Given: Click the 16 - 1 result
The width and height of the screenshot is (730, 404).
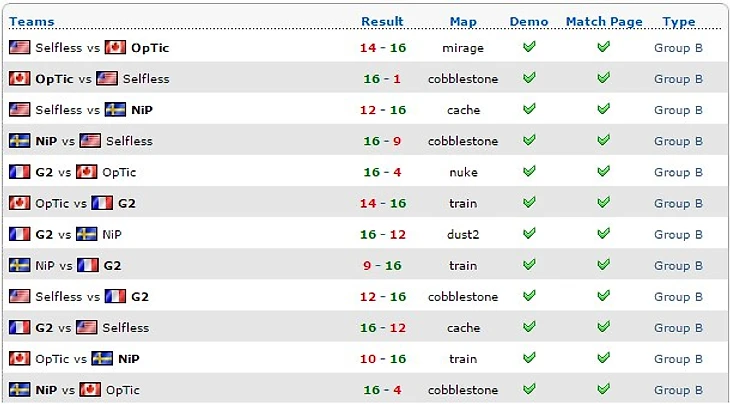Looking at the screenshot, I should click(x=382, y=79).
